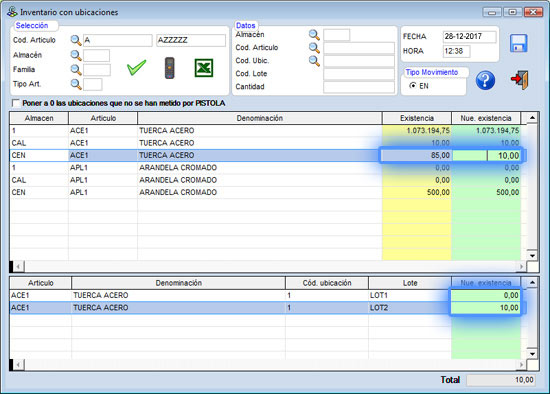Click Cod. Articulo start field containing A

pyautogui.click(x=118, y=40)
